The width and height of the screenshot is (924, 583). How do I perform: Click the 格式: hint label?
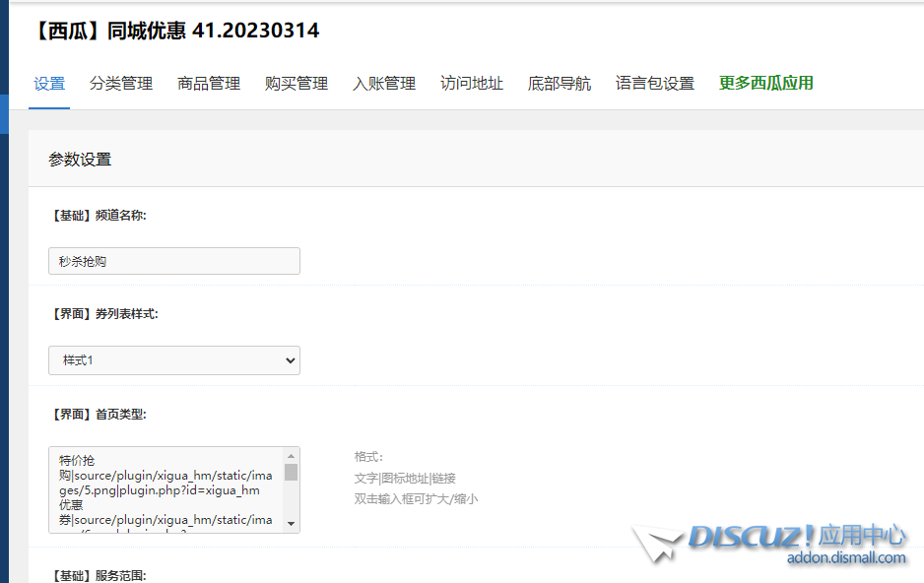pos(368,457)
